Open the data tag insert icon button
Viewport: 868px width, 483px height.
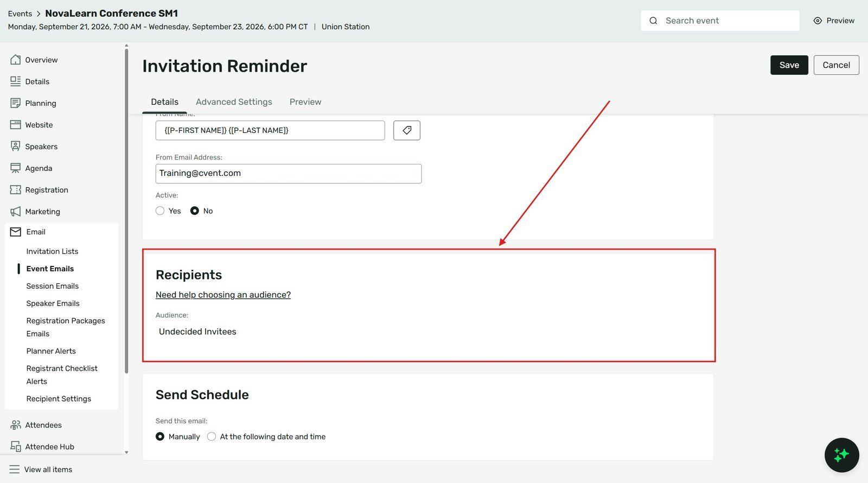[x=407, y=130]
